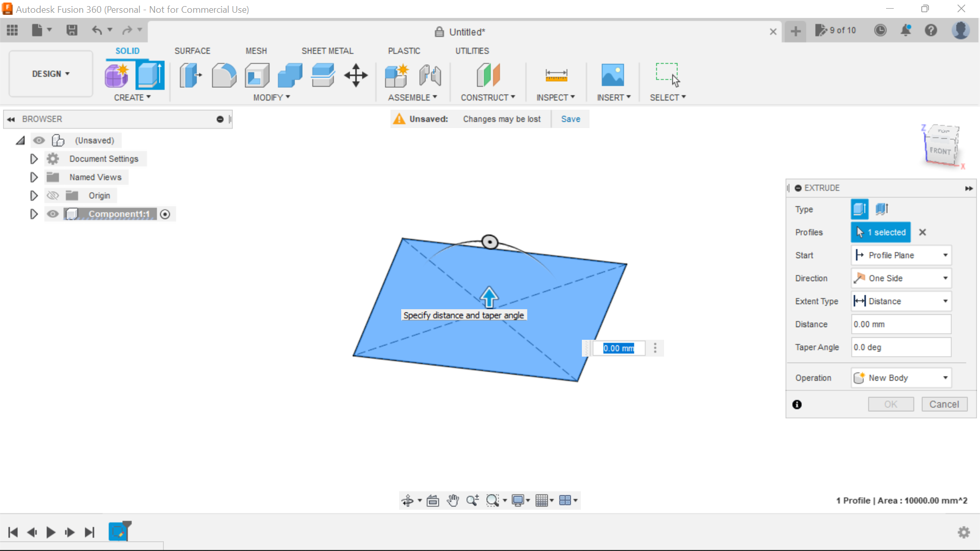Open the Operation dropdown showing New Body

pos(944,378)
